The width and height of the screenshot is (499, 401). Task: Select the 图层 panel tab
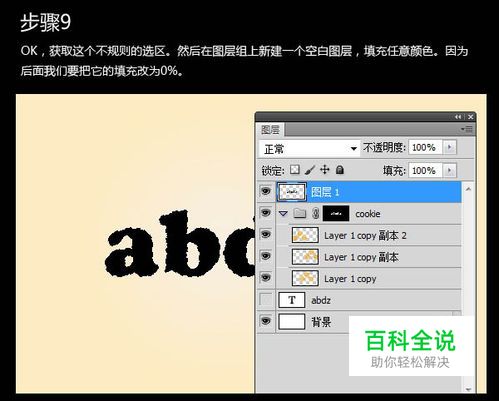click(270, 130)
